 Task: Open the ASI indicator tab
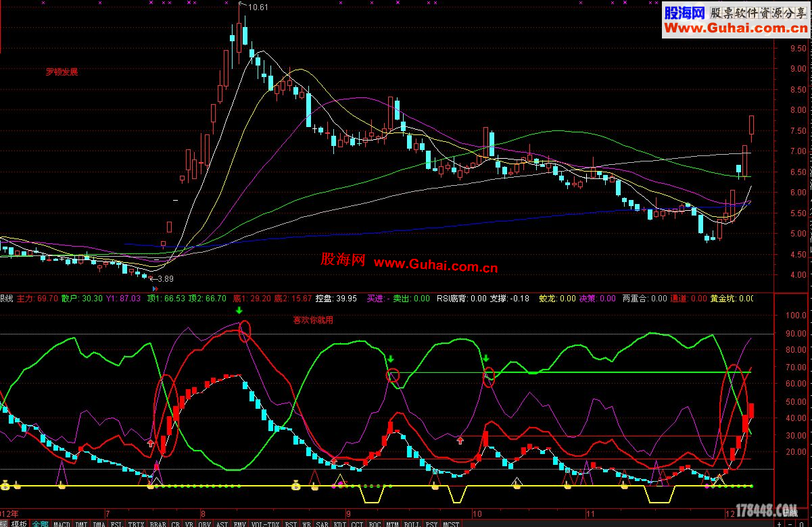tap(222, 524)
